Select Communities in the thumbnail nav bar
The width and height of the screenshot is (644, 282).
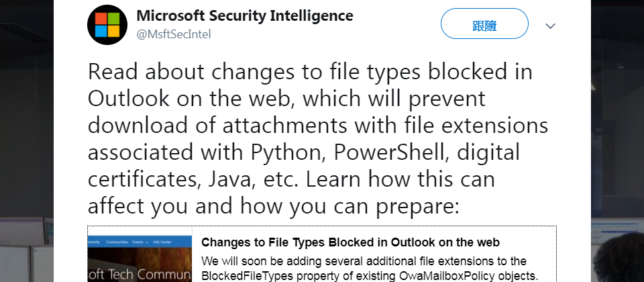coord(117,242)
